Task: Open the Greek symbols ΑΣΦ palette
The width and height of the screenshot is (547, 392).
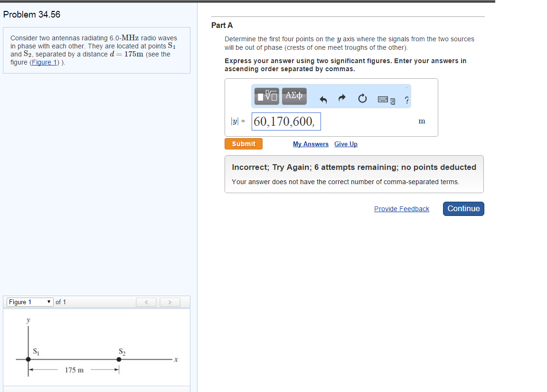Action: (294, 96)
